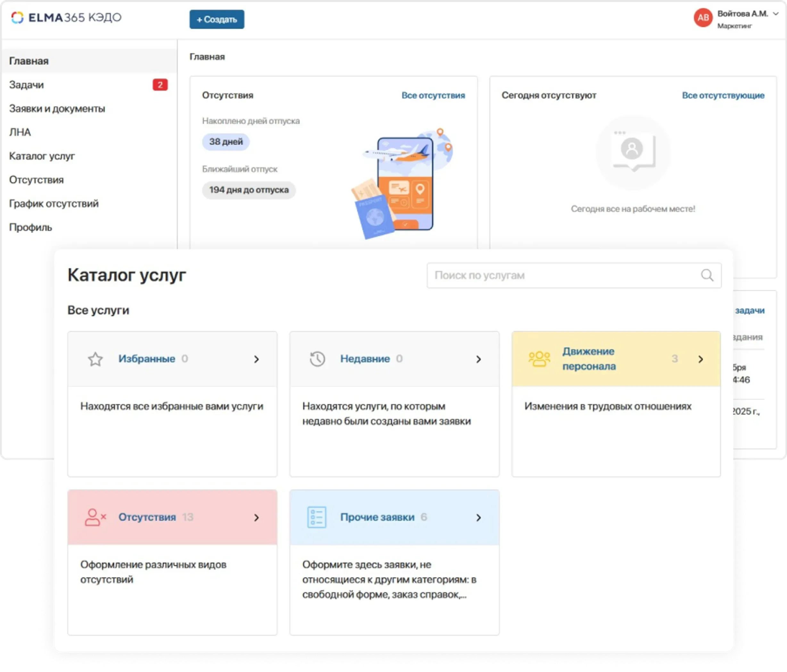Click the star icon on Избранные card

pos(95,359)
